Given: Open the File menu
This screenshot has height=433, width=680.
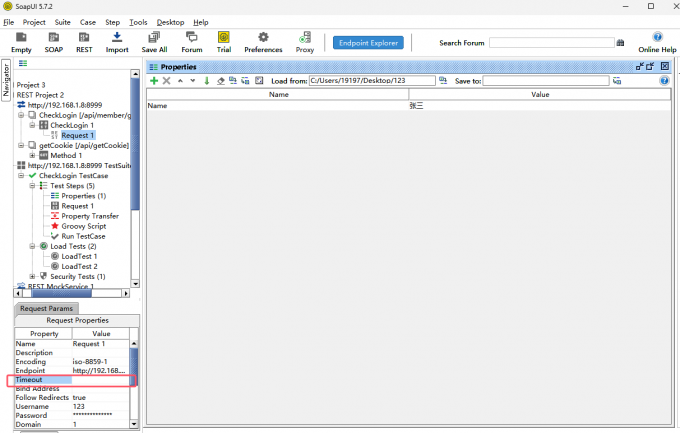Looking at the screenshot, I should point(9,22).
